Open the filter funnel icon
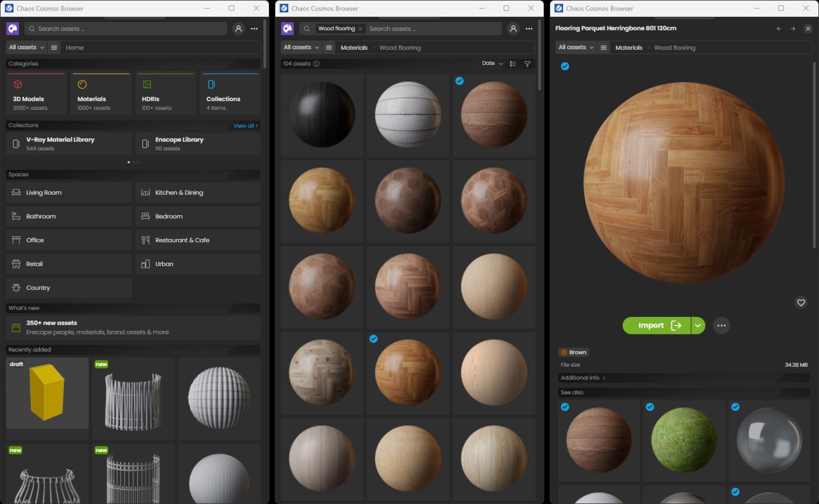 coord(528,64)
